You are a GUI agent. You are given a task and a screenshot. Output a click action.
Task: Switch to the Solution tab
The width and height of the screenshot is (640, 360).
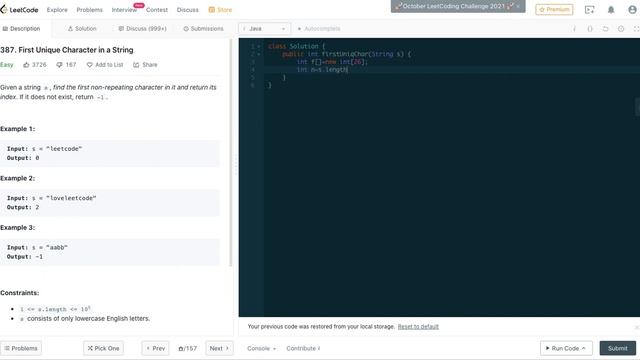tap(82, 29)
